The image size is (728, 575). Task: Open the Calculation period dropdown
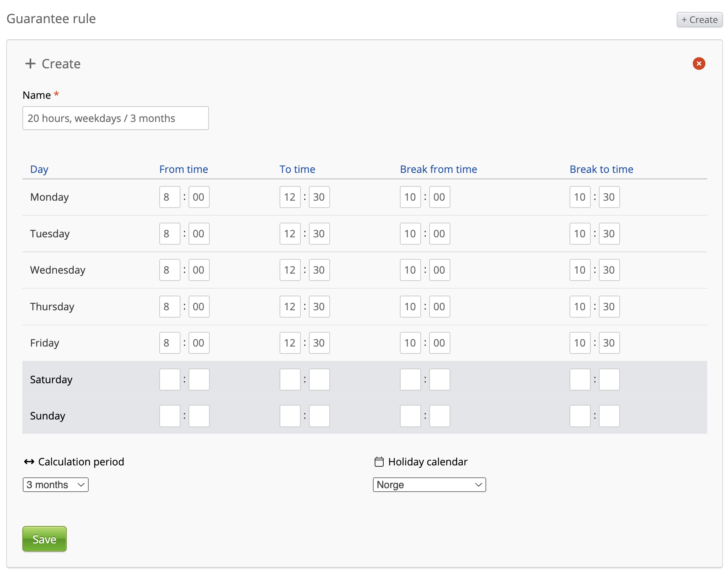click(56, 485)
